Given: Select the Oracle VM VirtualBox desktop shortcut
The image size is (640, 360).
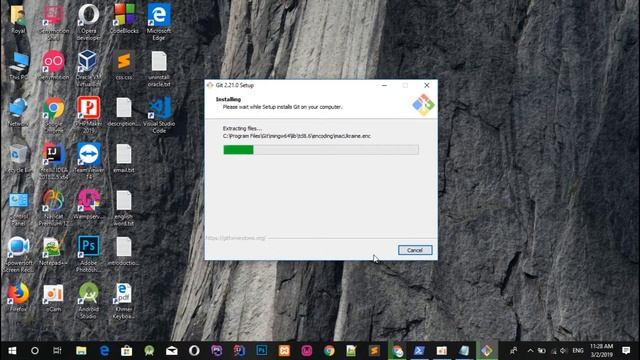Looking at the screenshot, I should click(89, 69).
